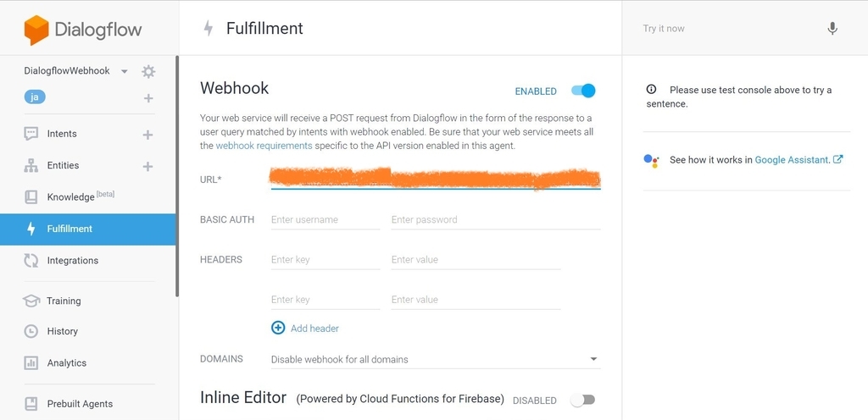Screen dimensions: 868x420
Task: Open the Domains webhook dropdown
Action: coord(435,359)
